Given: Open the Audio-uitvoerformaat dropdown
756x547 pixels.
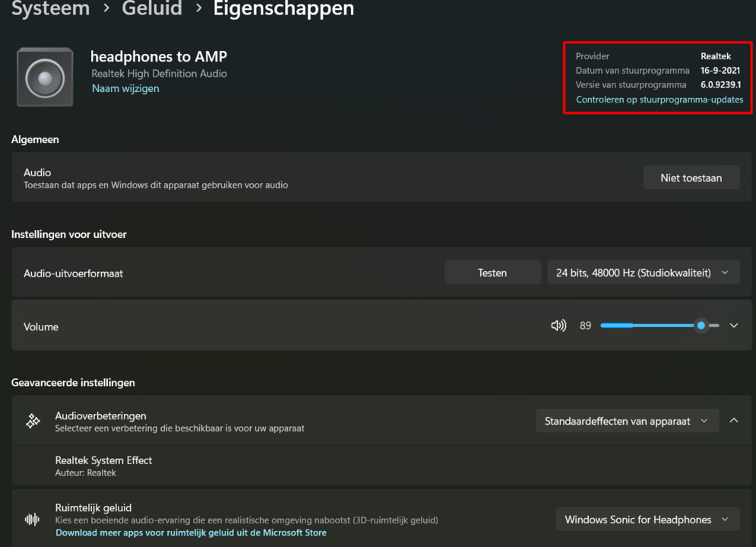Looking at the screenshot, I should click(643, 271).
